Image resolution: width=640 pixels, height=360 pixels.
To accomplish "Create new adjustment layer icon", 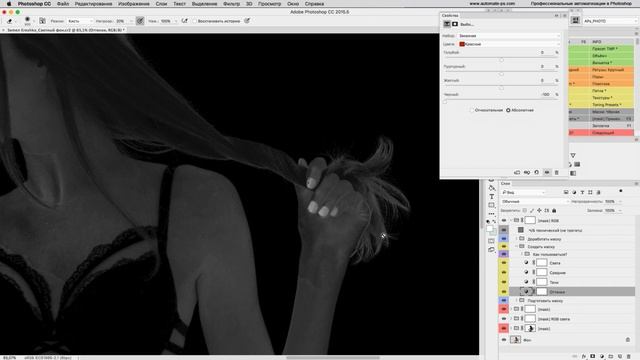I will [x=602, y=356].
